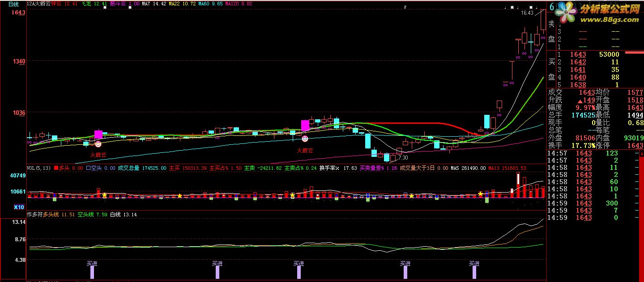Click the X10 volume scale badge
The width and height of the screenshot is (644, 282).
pos(19,207)
